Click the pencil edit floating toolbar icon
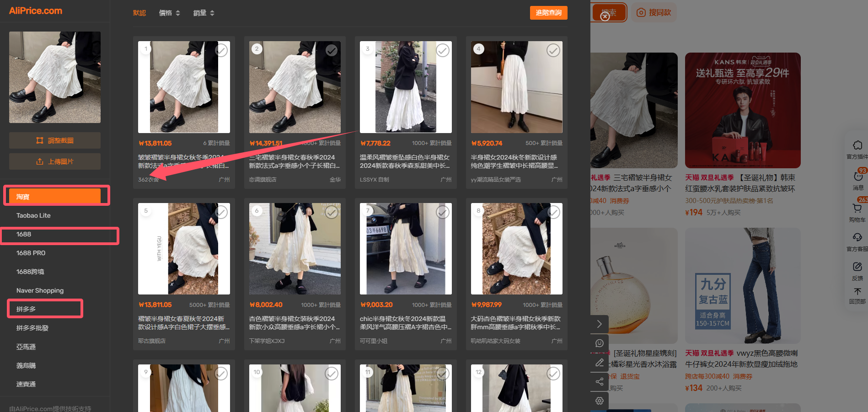Screen dimensions: 868x412 [600, 363]
